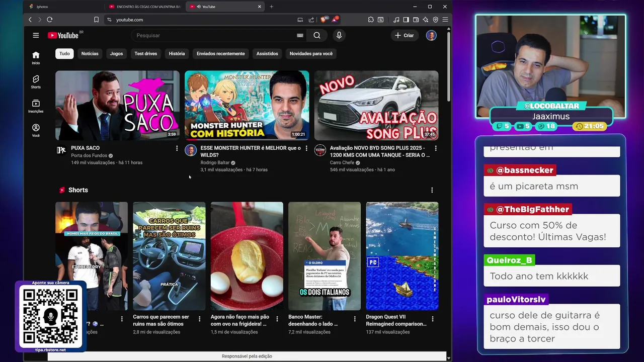Open the VPN shield icon
Viewport: 644px width, 362px height.
[x=435, y=20]
